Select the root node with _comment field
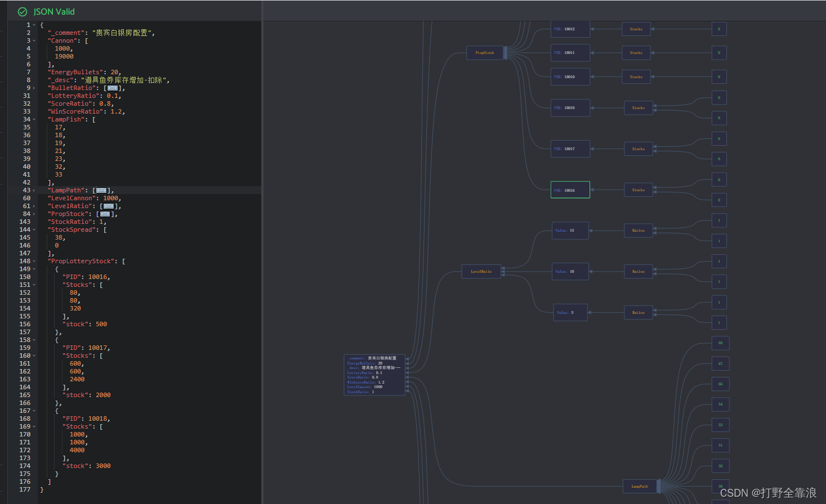826x504 pixels. (x=374, y=375)
